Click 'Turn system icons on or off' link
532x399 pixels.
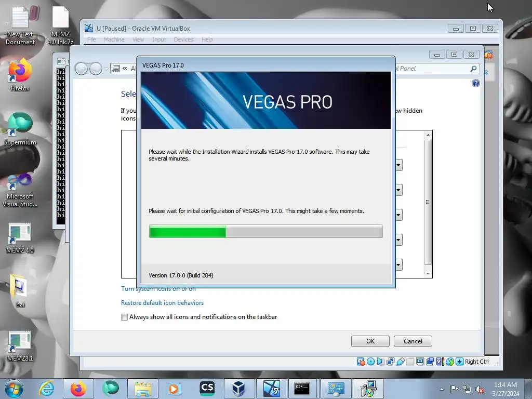click(x=158, y=289)
